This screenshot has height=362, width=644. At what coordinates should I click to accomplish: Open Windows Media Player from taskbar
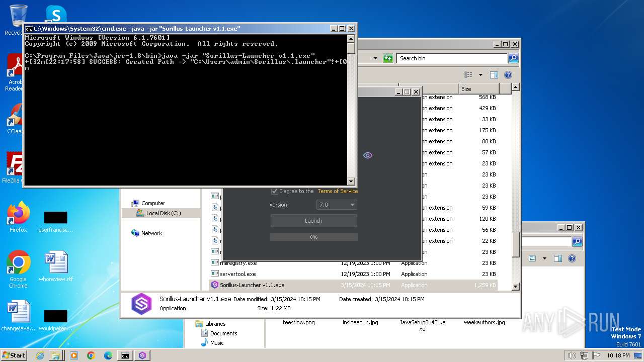point(73,355)
